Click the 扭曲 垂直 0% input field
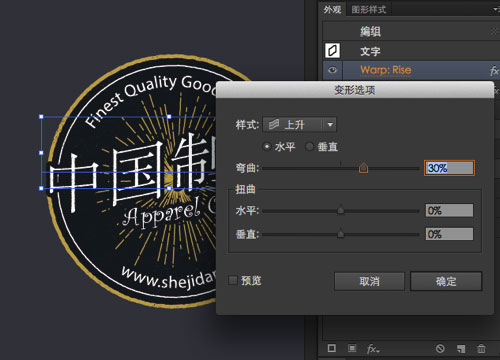Screen dimensions: 500x360 [x=449, y=234]
